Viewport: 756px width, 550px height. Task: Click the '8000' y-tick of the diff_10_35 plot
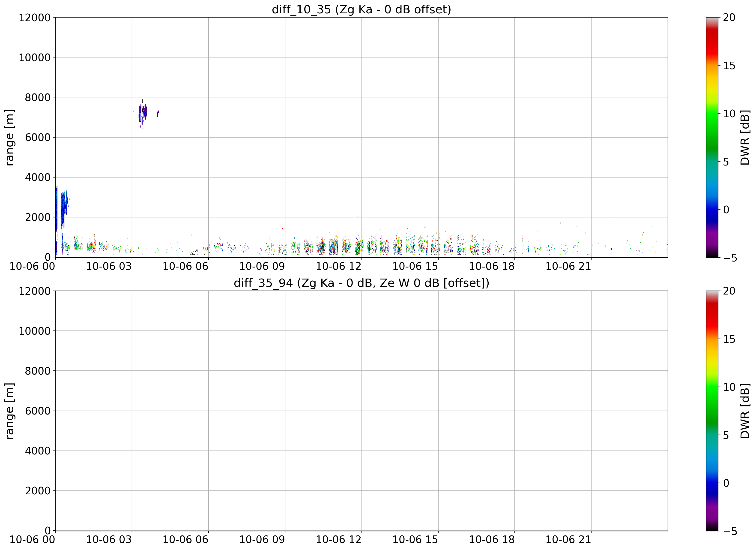coord(38,98)
